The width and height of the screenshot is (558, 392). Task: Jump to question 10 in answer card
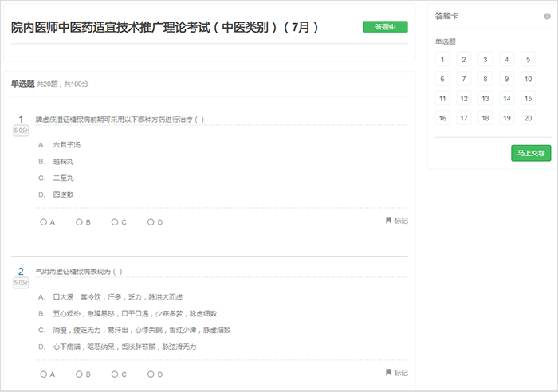[528, 79]
